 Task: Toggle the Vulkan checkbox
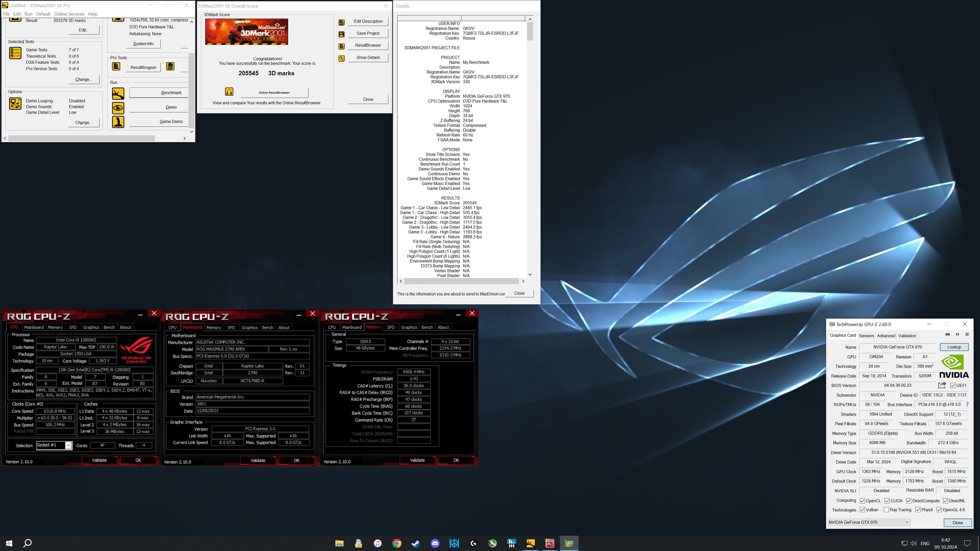coord(862,510)
